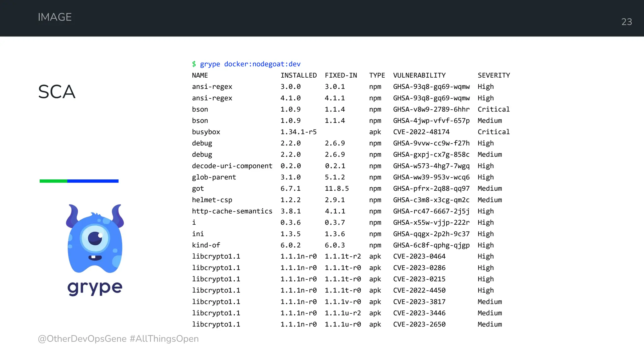Click the SCA heading
The height and width of the screenshot is (362, 644).
[x=57, y=92]
